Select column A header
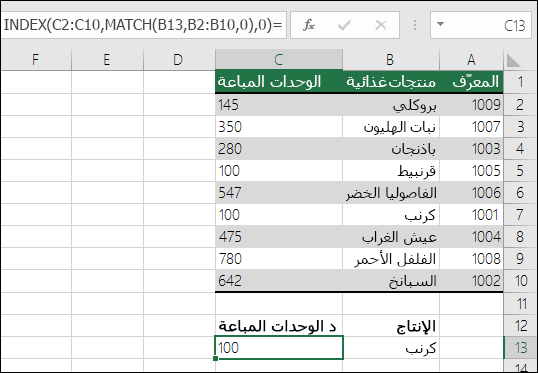This screenshot has height=373, width=538. pos(471,60)
